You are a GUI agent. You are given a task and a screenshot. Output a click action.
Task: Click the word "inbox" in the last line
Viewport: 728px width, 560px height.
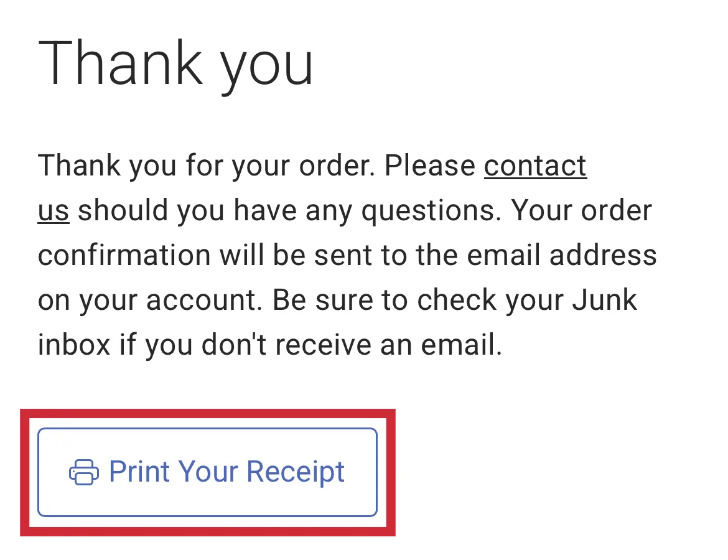74,345
